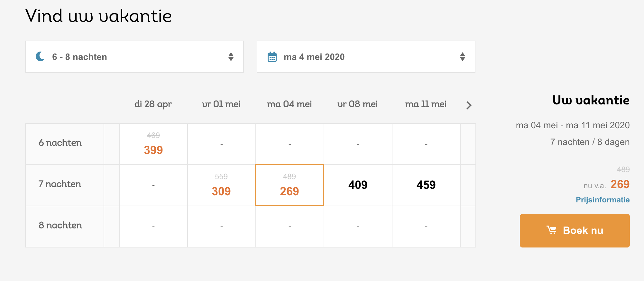644x281 pixels.
Task: Click the Boek nu button
Action: tap(575, 231)
